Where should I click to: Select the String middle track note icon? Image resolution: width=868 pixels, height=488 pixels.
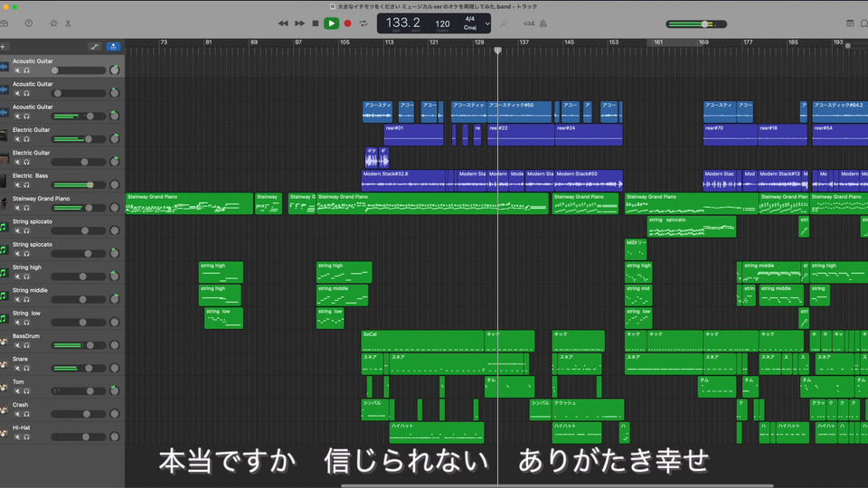[4, 296]
